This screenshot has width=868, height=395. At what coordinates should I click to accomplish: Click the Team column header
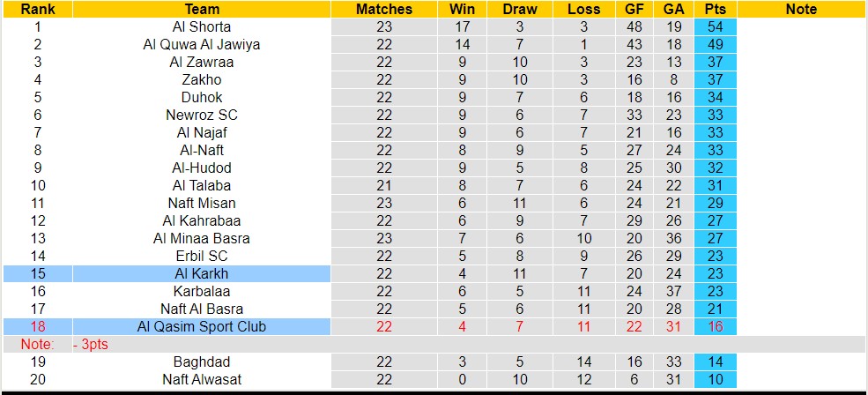(x=202, y=9)
